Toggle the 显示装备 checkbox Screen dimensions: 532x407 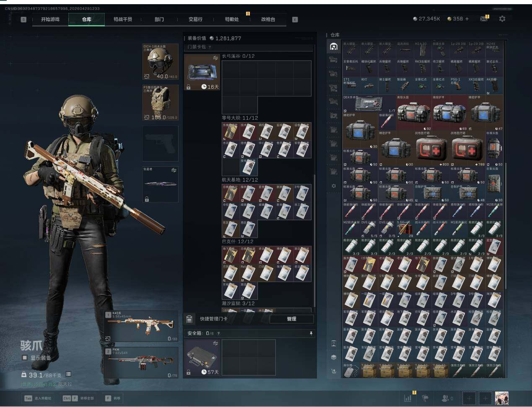click(25, 358)
